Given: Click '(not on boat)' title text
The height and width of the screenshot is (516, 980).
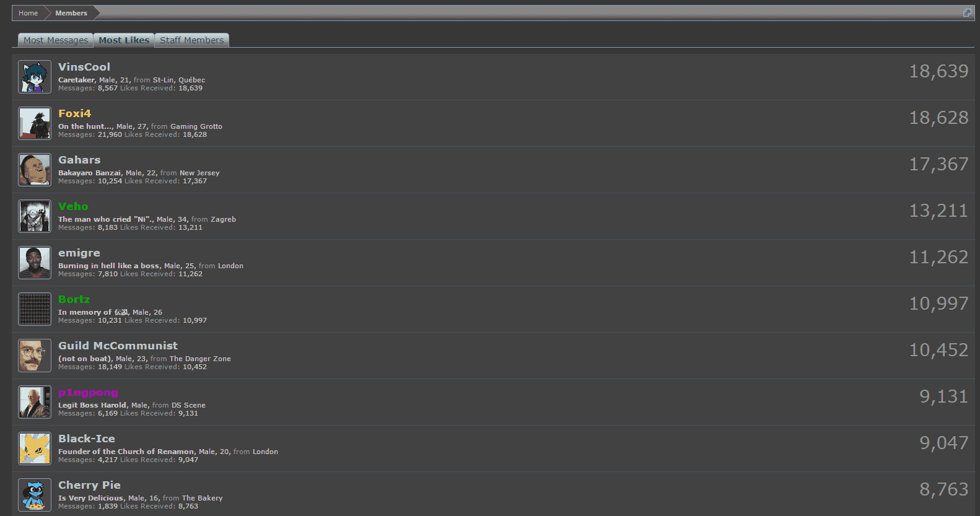Looking at the screenshot, I should (x=85, y=359).
